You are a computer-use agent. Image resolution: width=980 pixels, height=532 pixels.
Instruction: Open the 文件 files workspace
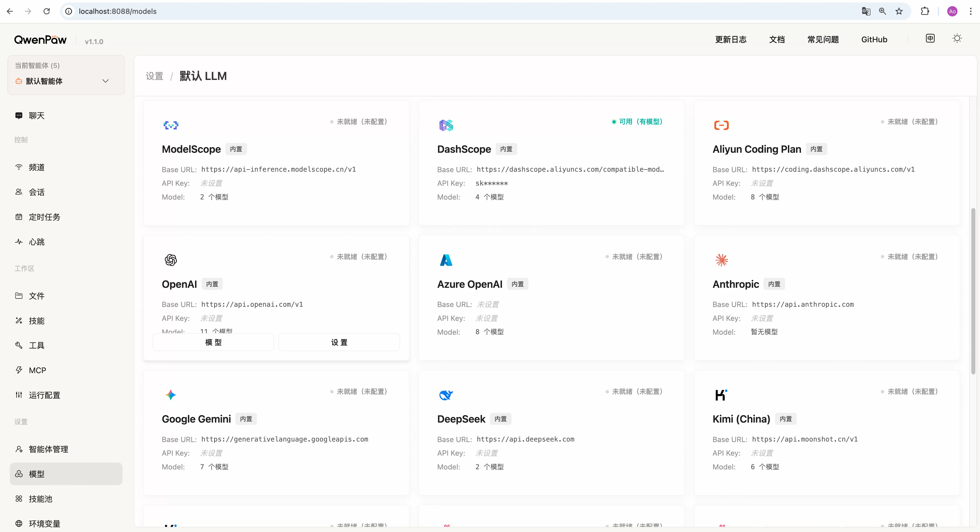pos(36,296)
